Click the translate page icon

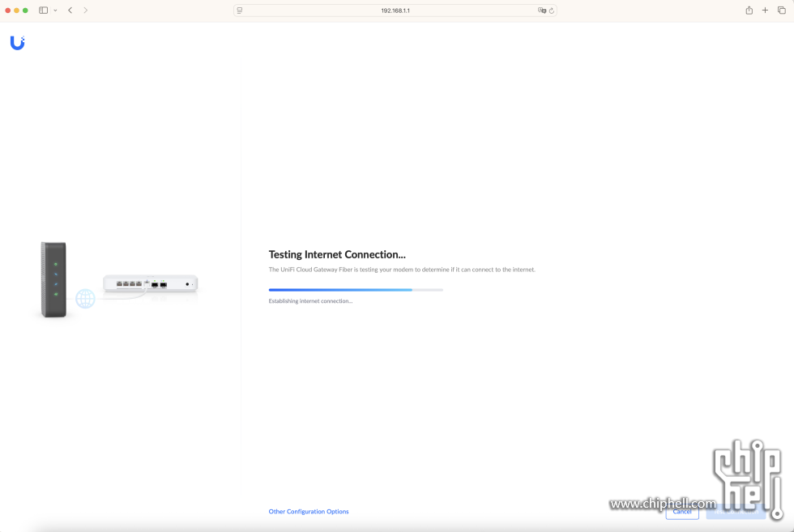(542, 11)
